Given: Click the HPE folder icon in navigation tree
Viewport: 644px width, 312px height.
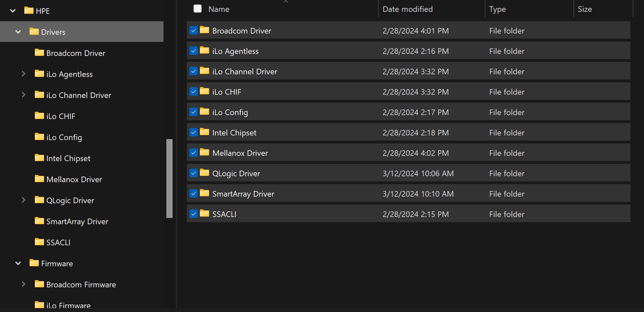Looking at the screenshot, I should point(29,10).
